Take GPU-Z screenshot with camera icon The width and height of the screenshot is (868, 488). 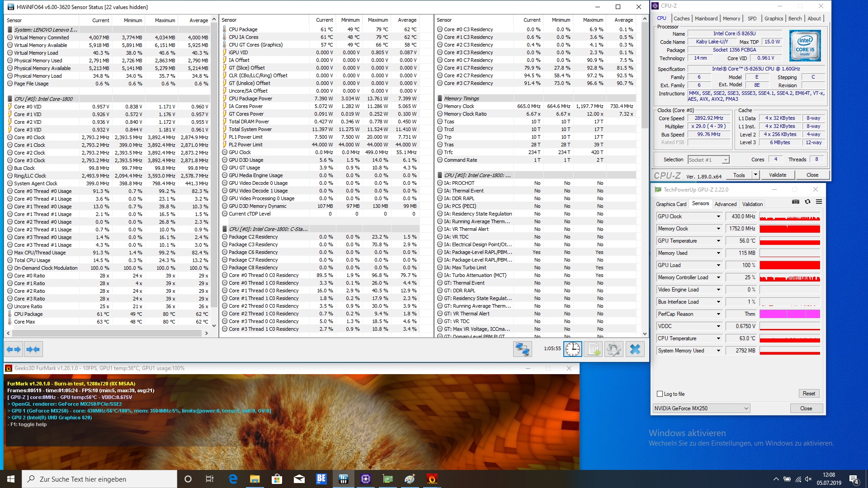[x=796, y=202]
